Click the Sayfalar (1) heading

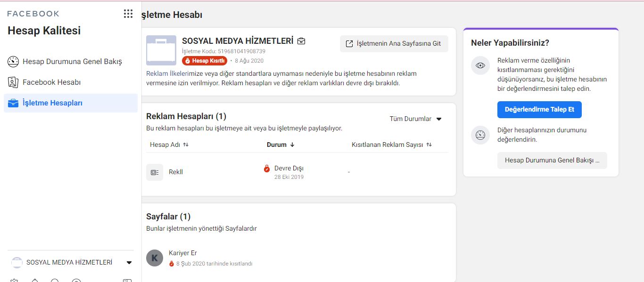[168, 217]
